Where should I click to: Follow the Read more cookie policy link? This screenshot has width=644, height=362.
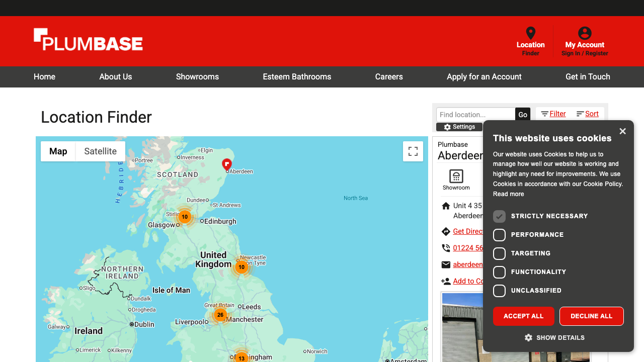pos(508,194)
